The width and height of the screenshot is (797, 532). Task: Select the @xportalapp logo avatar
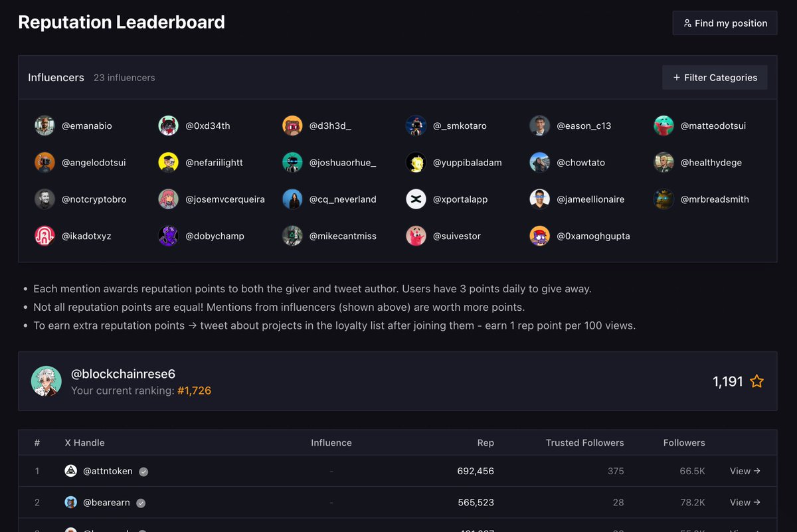[x=416, y=199]
